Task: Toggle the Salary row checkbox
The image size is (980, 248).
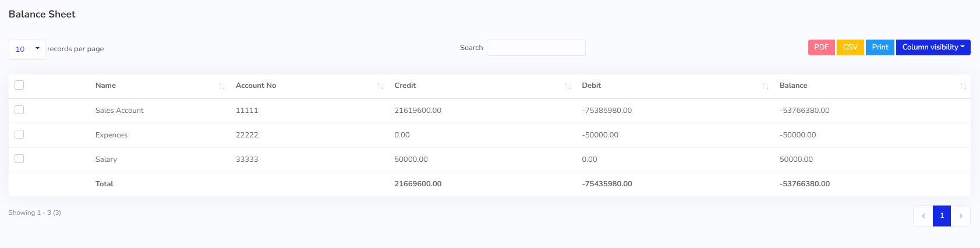Action: tap(19, 158)
